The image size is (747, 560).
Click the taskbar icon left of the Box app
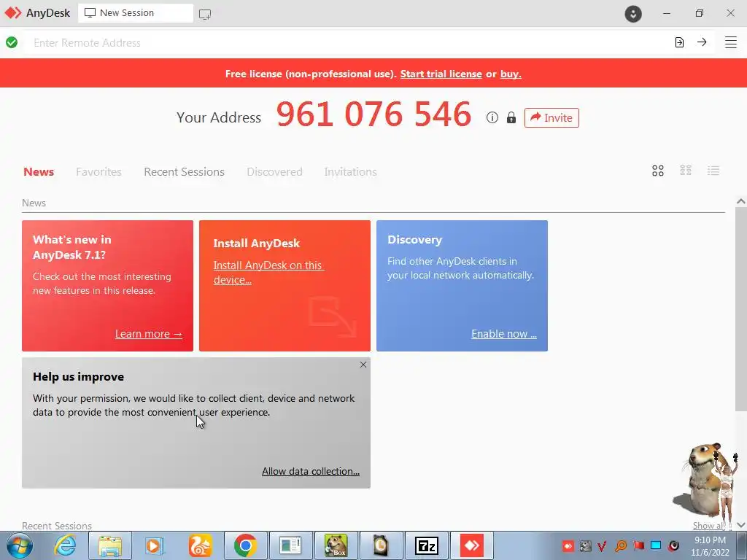(290, 545)
